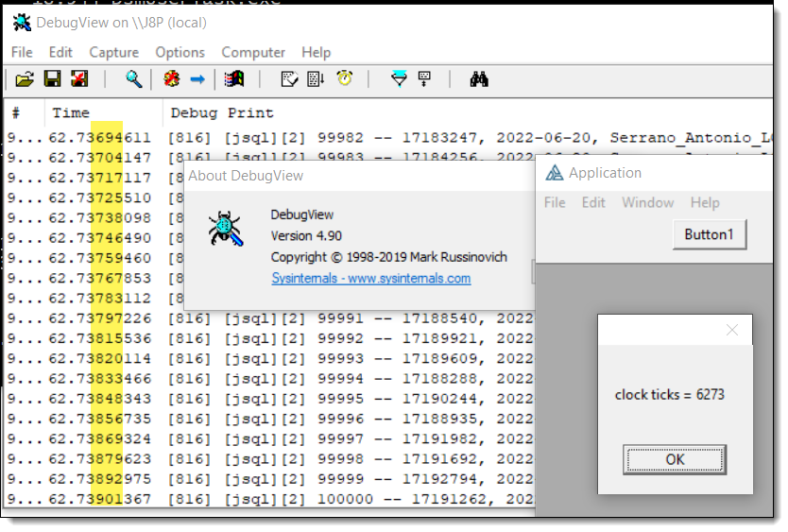Click the Log to File icon
Screen dimensions: 788x532
coord(79,79)
